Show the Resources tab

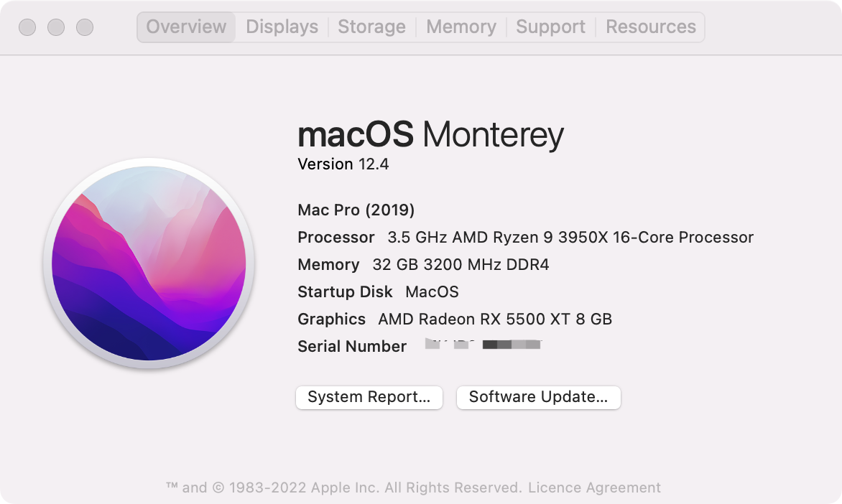point(650,27)
